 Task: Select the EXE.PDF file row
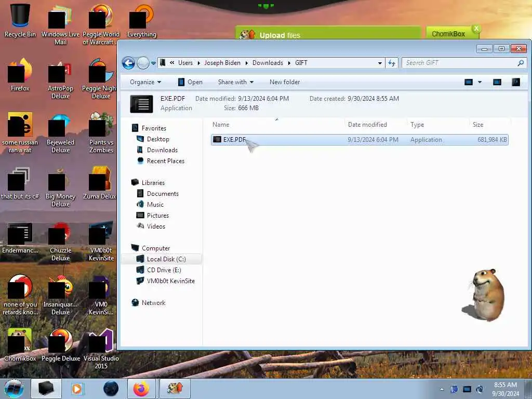point(360,140)
